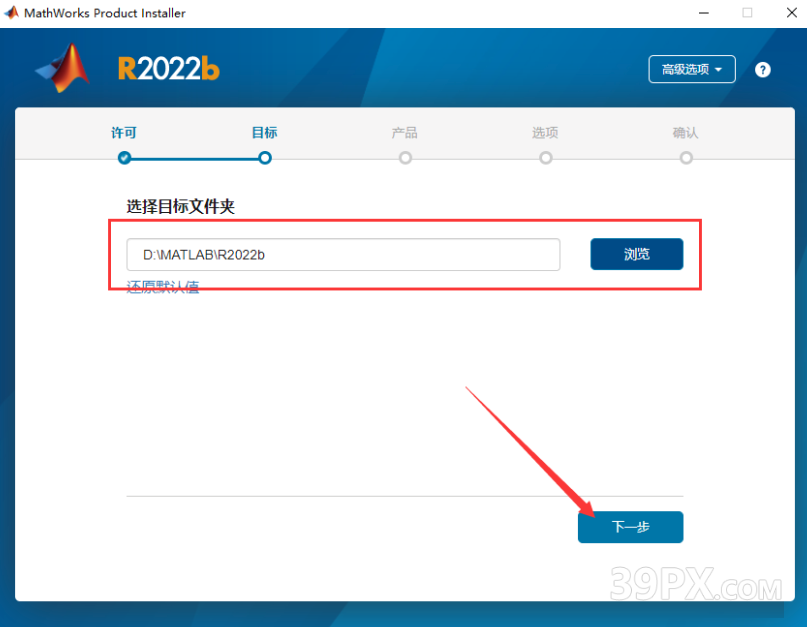Switch to the 确认 step
Viewport: 807px width, 627px height.
(x=686, y=133)
